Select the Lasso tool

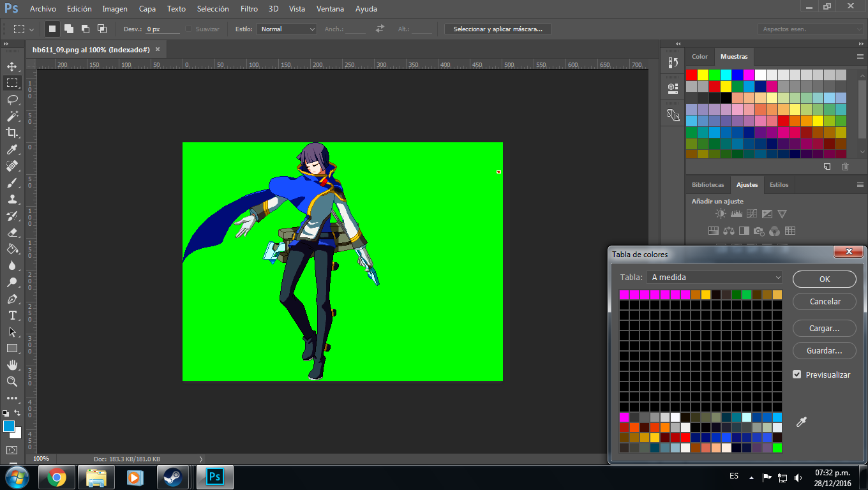pos(12,100)
